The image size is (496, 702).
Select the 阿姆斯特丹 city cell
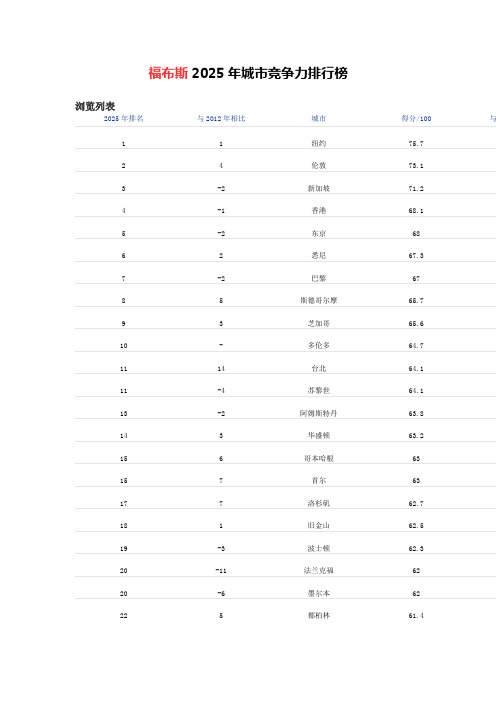[x=319, y=414]
